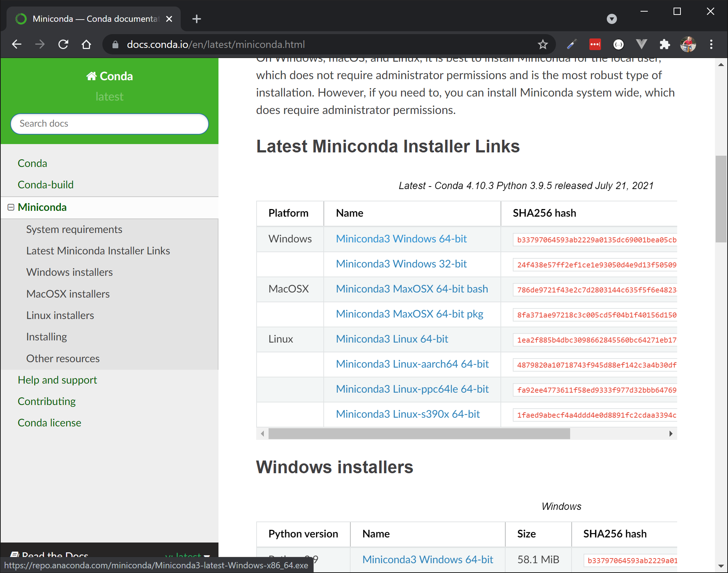Download Miniconda3 Linux-ppc64le 64-bit

(x=412, y=389)
